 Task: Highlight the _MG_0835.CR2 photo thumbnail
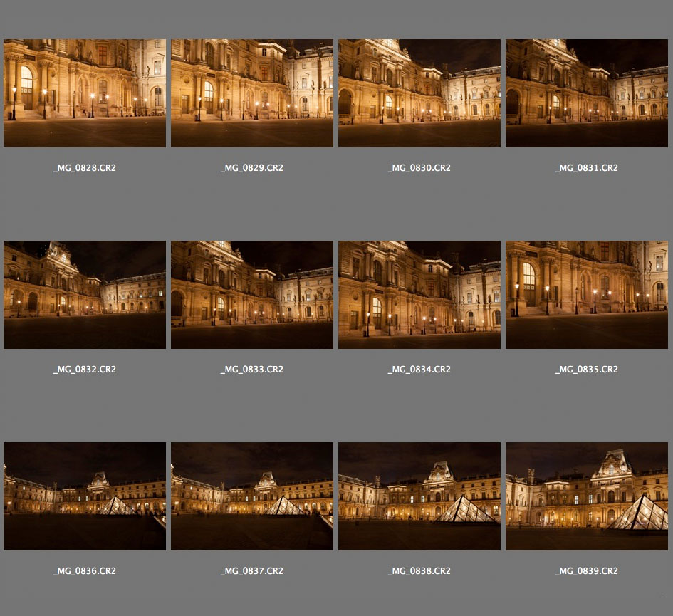click(587, 295)
